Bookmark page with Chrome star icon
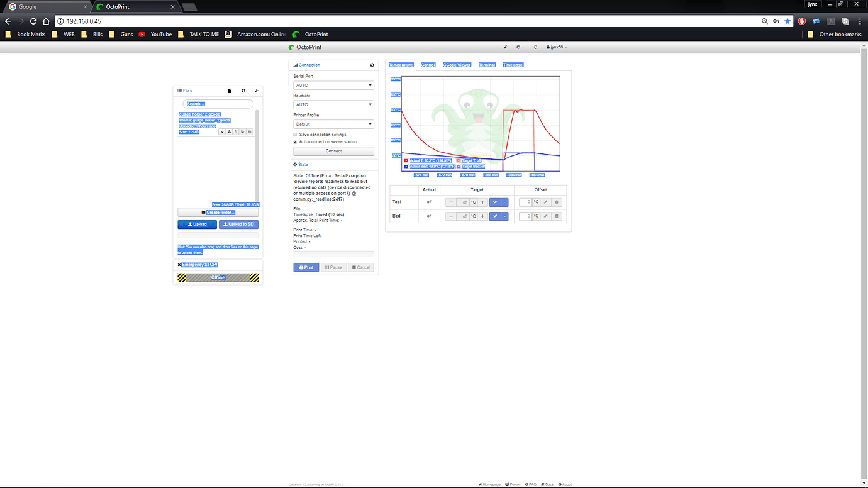This screenshot has width=868, height=488. click(787, 21)
